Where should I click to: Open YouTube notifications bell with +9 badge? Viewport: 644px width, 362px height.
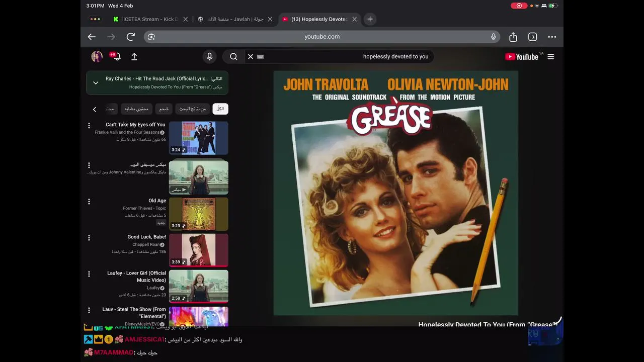115,56
